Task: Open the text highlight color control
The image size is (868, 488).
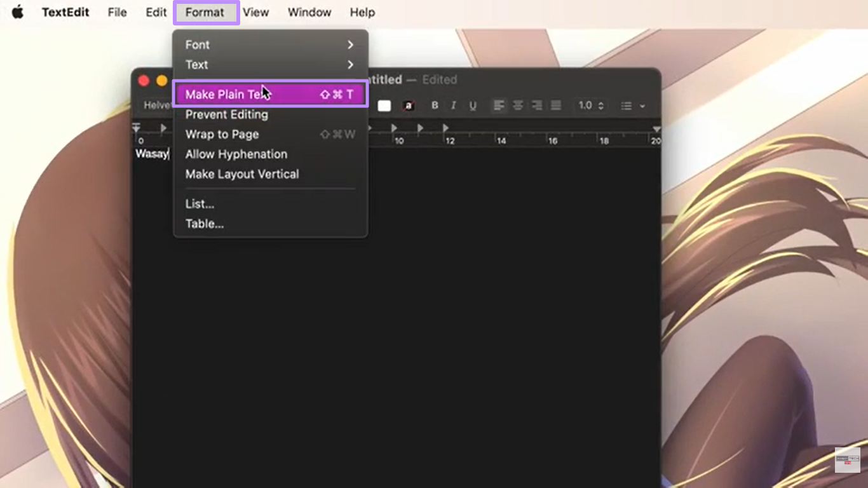Action: tap(409, 105)
